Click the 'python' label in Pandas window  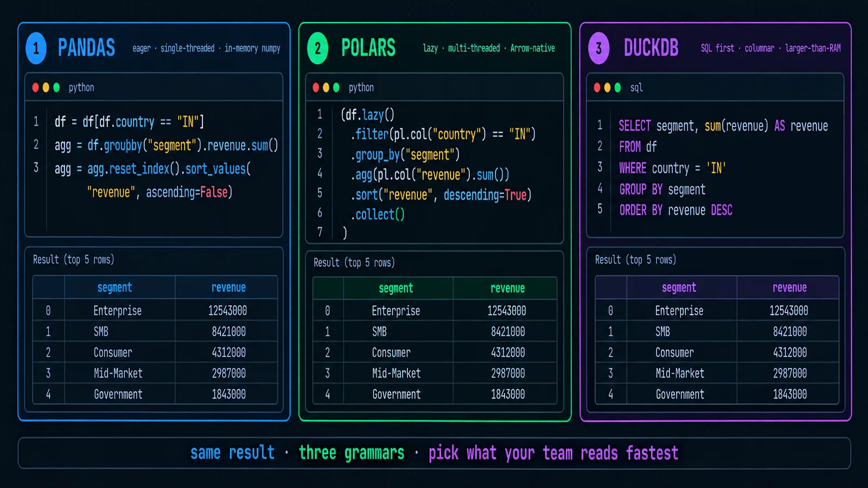[x=81, y=87]
